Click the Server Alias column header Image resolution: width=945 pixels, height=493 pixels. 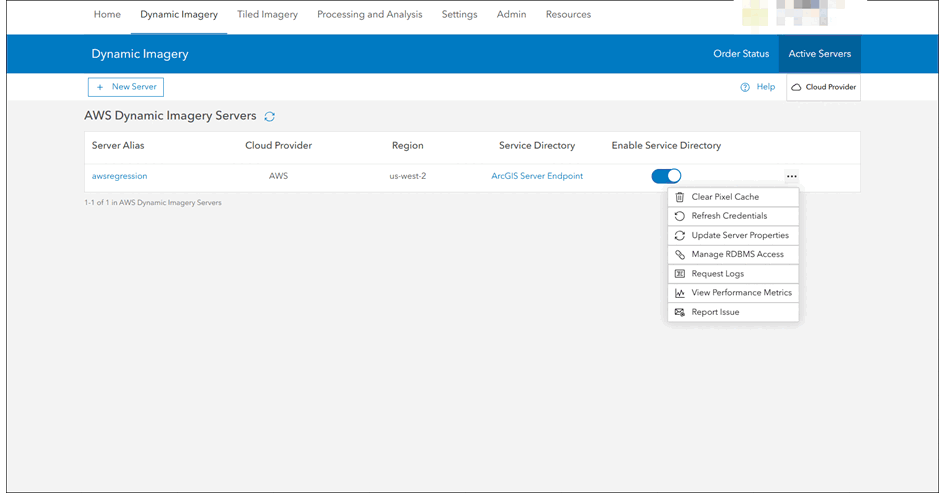tap(118, 145)
